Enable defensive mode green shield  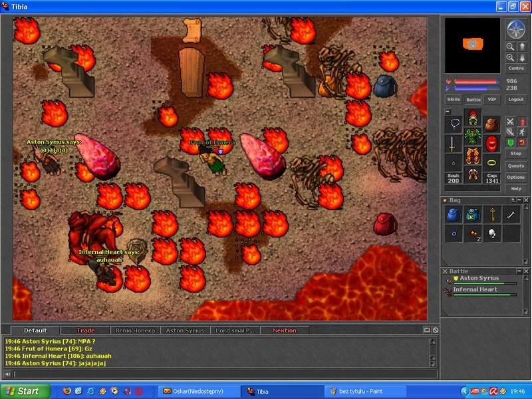point(510,143)
